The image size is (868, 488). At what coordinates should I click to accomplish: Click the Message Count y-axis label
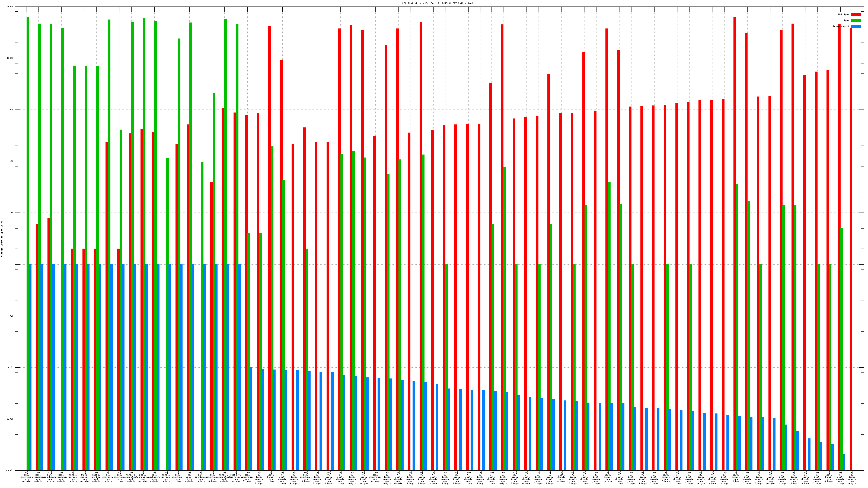click(2, 239)
